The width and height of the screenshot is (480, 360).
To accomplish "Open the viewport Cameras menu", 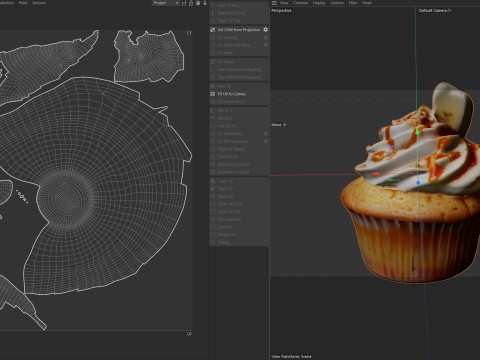I will [x=300, y=3].
